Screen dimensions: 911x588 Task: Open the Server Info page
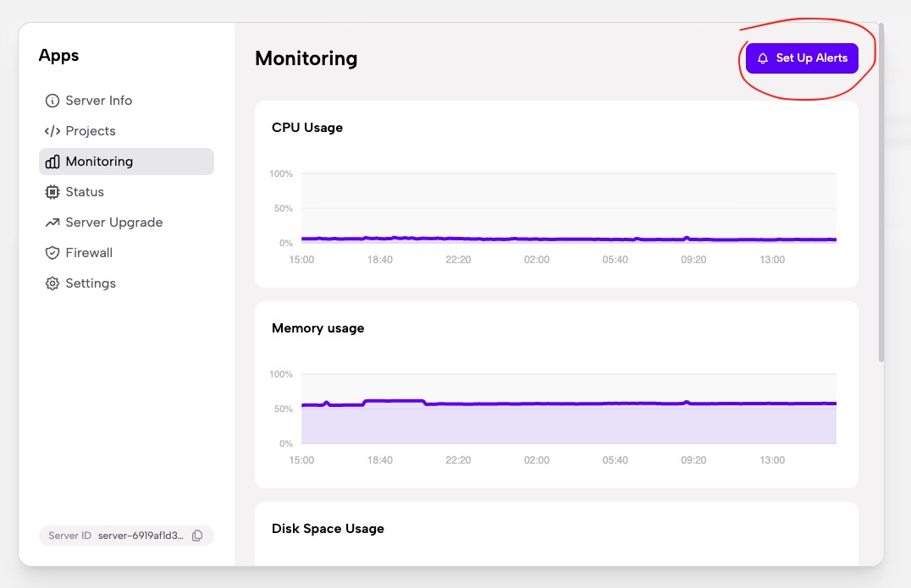(98, 101)
